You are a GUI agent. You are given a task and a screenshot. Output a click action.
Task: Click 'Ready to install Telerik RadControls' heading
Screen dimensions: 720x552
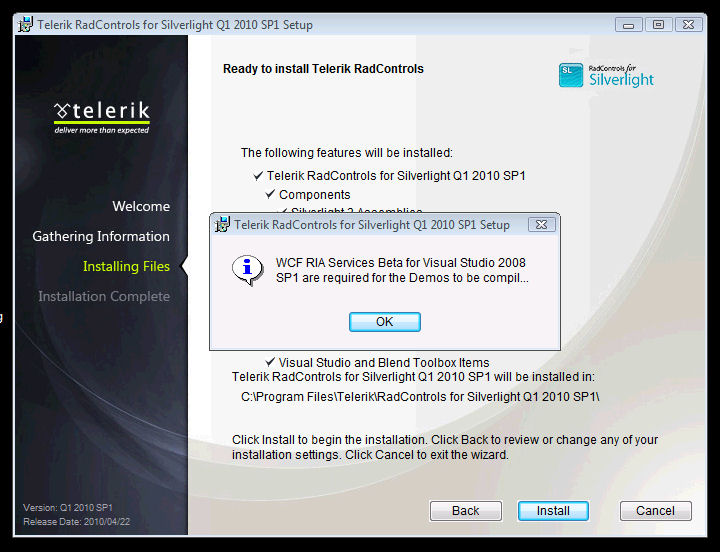(323, 69)
